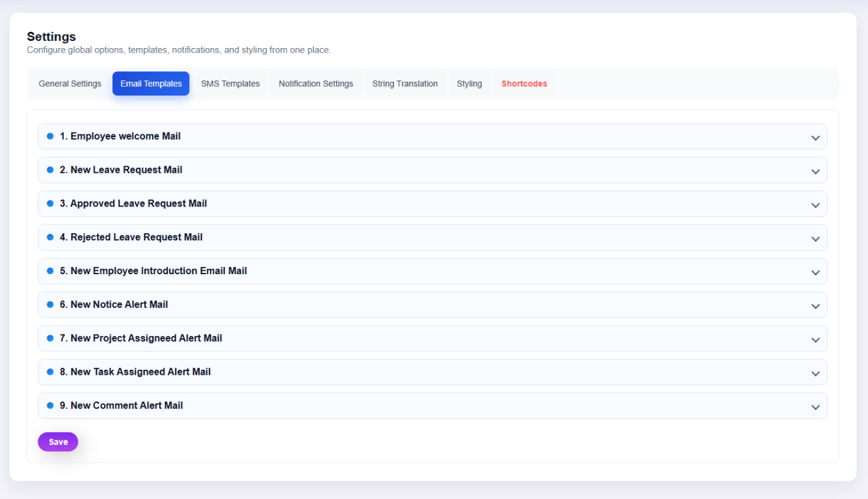Select "8. New Task Assigneed Alert Mail" title
Screen dimensions: 868x499
click(x=135, y=372)
